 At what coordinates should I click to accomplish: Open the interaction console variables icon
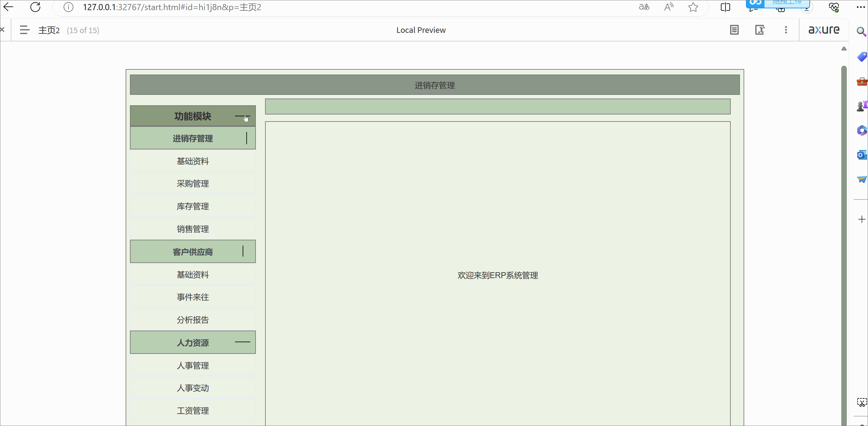[x=760, y=30]
